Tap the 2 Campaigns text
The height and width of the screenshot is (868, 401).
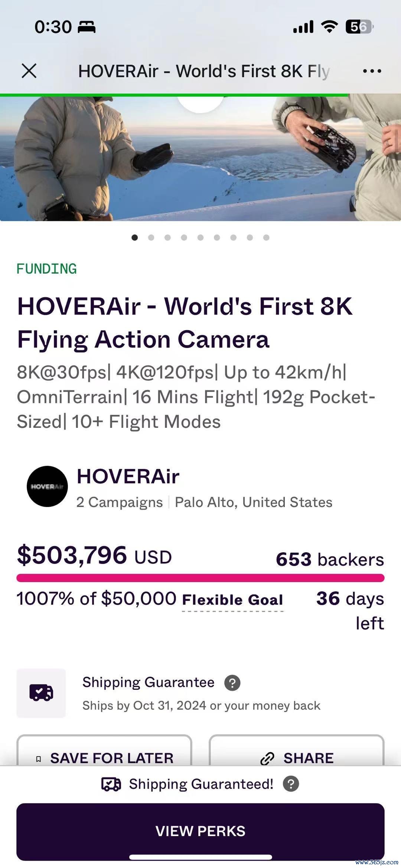point(120,502)
